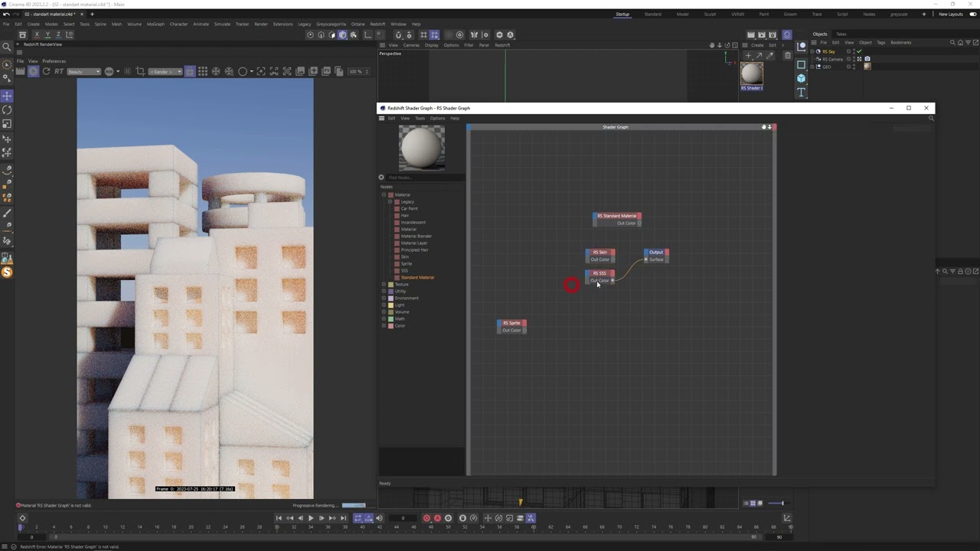The height and width of the screenshot is (551, 980).
Task: Click the green checkmark on RS Sky
Action: 860,51
